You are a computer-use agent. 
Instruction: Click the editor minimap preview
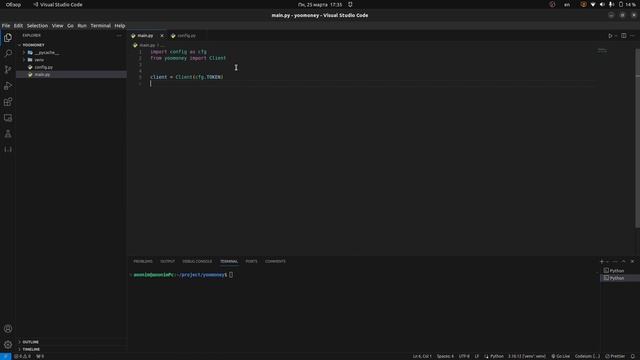[602, 51]
